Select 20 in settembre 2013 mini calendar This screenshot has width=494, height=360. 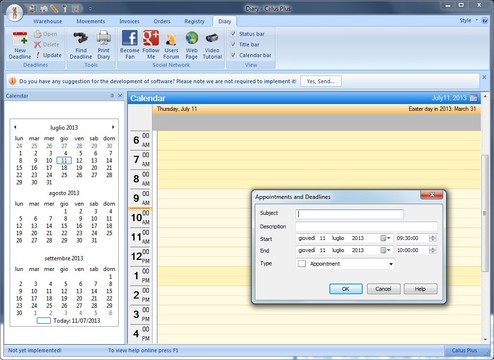point(79,299)
